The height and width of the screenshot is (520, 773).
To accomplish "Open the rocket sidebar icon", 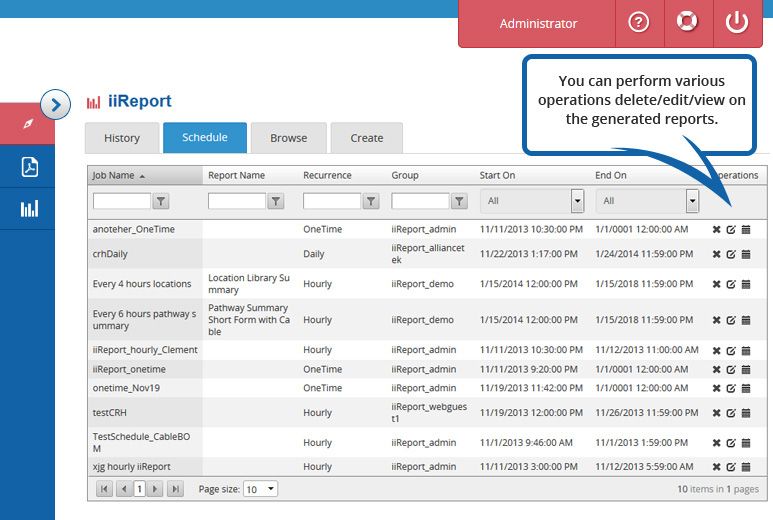I will (28, 124).
